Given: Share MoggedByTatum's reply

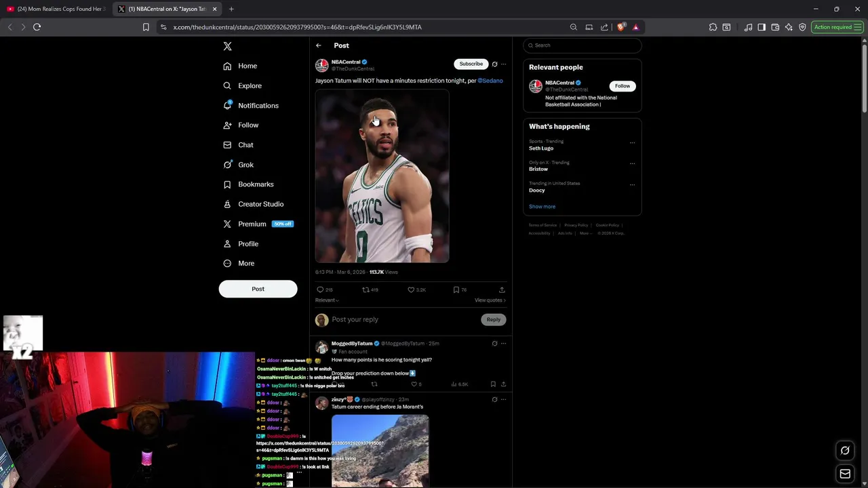Looking at the screenshot, I should pyautogui.click(x=503, y=384).
